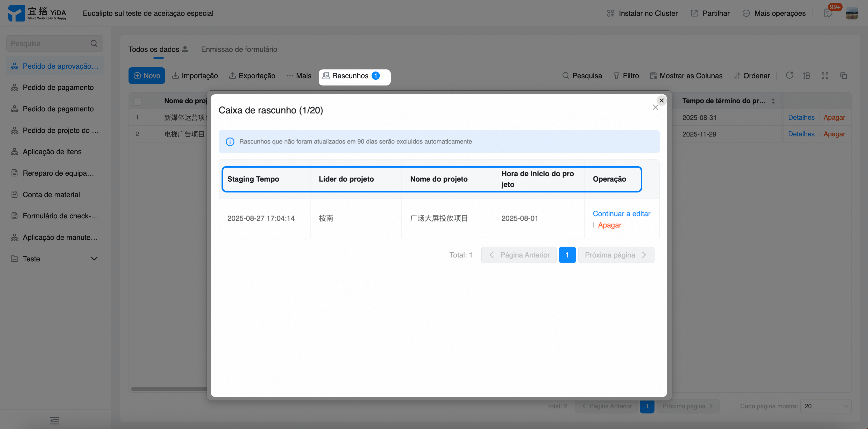Click the magnifier icon in sidebar search

(x=94, y=44)
